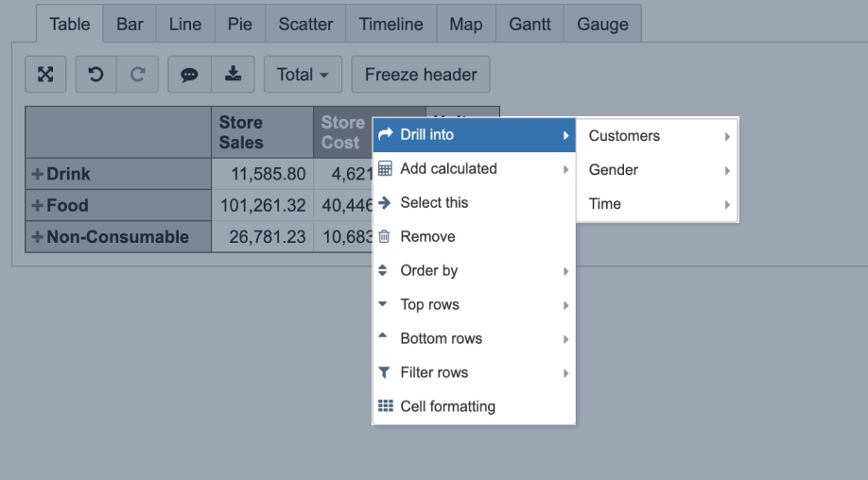868x480 pixels.
Task: Click the redo arrow icon
Action: pyautogui.click(x=138, y=75)
